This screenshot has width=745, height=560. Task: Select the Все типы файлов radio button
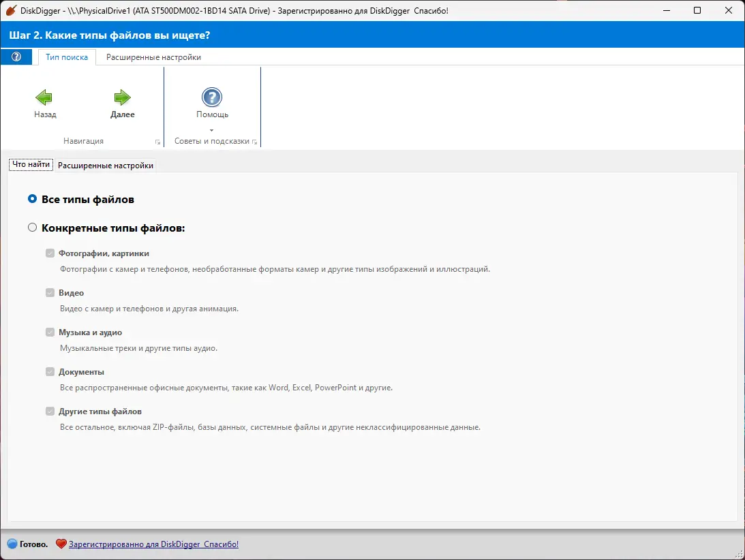(32, 198)
